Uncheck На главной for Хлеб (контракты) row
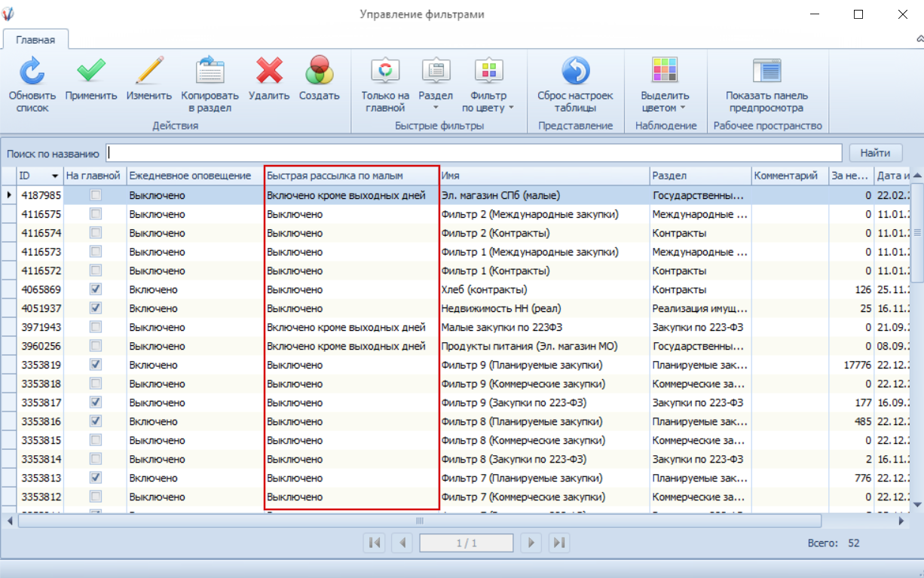924x578 pixels. click(96, 289)
